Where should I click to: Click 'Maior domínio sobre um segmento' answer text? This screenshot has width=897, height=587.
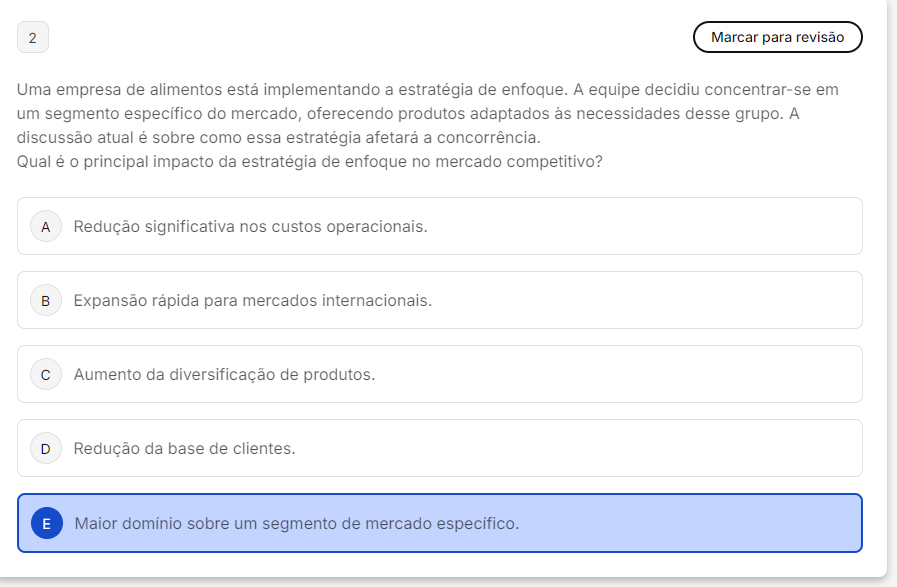pos(296,523)
